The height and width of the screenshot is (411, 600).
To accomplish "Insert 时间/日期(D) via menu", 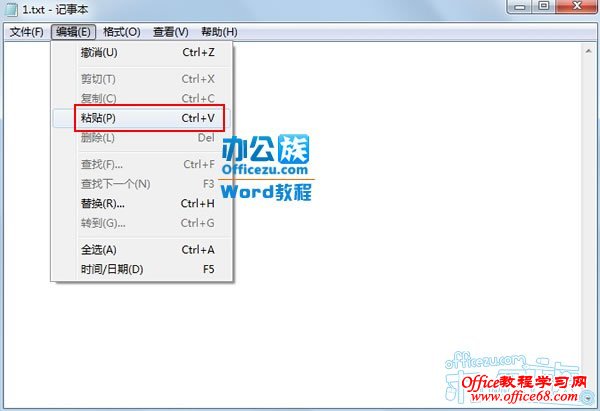I will click(142, 269).
